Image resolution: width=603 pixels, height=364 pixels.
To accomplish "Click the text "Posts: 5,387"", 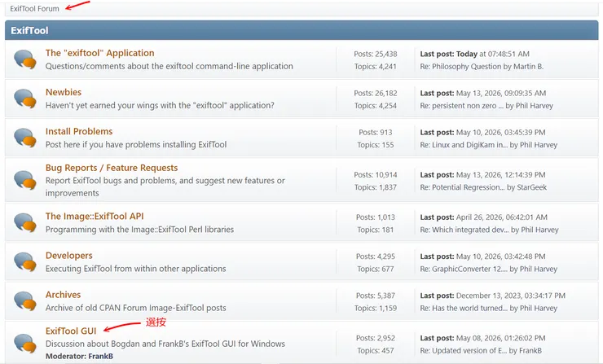I will (x=376, y=296).
